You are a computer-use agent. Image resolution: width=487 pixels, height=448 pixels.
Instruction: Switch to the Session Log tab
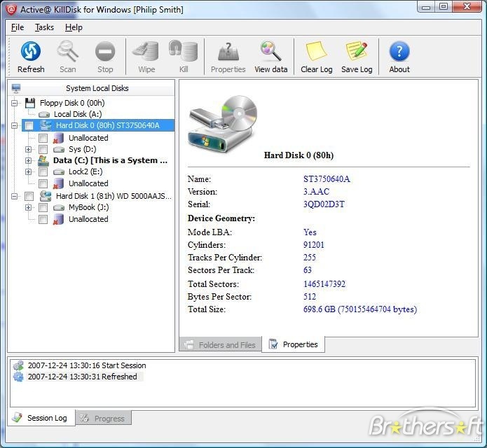[x=41, y=418]
